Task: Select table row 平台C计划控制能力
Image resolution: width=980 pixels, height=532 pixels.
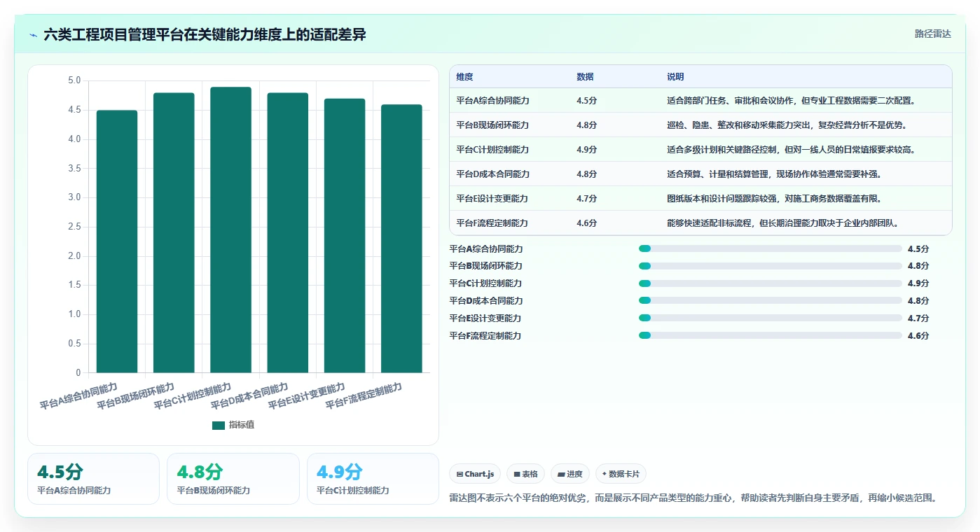Action: pos(701,149)
